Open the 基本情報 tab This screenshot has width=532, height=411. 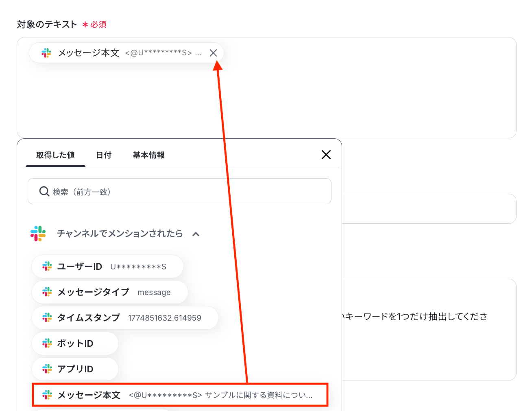(148, 155)
